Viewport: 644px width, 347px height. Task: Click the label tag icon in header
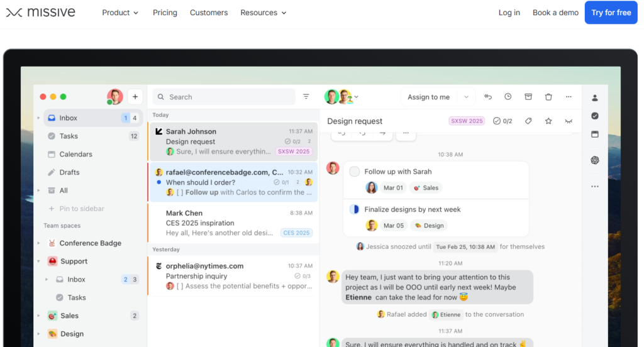[x=528, y=121]
